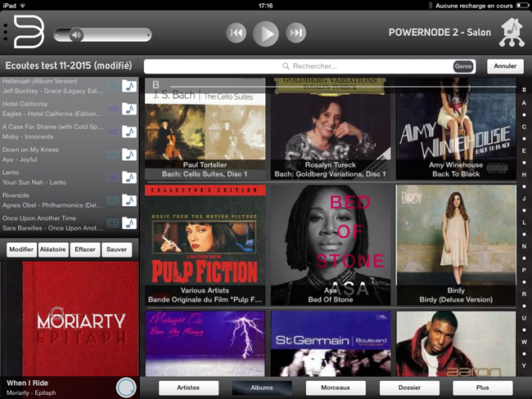The image size is (532, 399).
Task: Open the Pulp Fiction soundtrack album
Action: pyautogui.click(x=205, y=245)
